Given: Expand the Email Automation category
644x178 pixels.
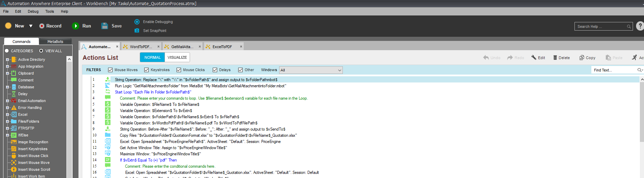Looking at the screenshot, I should click(7, 101).
